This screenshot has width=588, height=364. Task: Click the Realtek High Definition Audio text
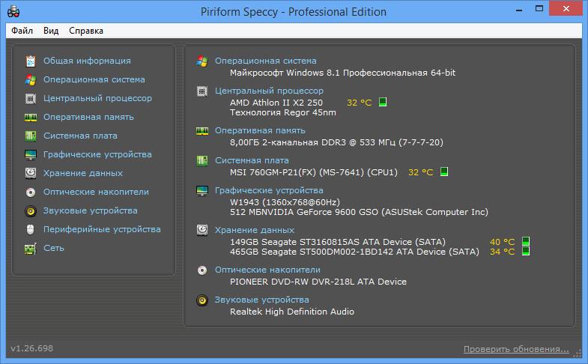click(x=291, y=312)
